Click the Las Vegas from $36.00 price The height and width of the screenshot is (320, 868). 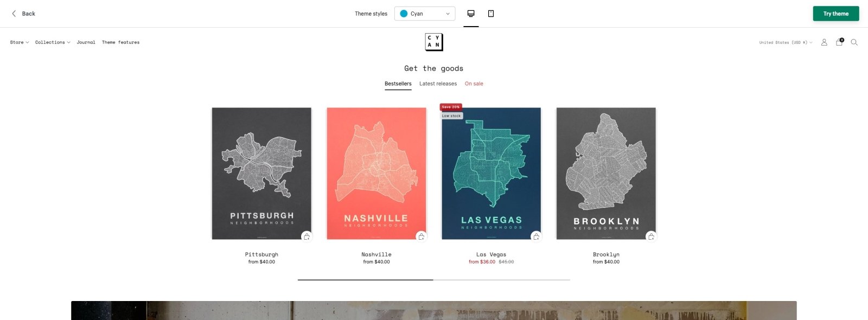pyautogui.click(x=482, y=262)
